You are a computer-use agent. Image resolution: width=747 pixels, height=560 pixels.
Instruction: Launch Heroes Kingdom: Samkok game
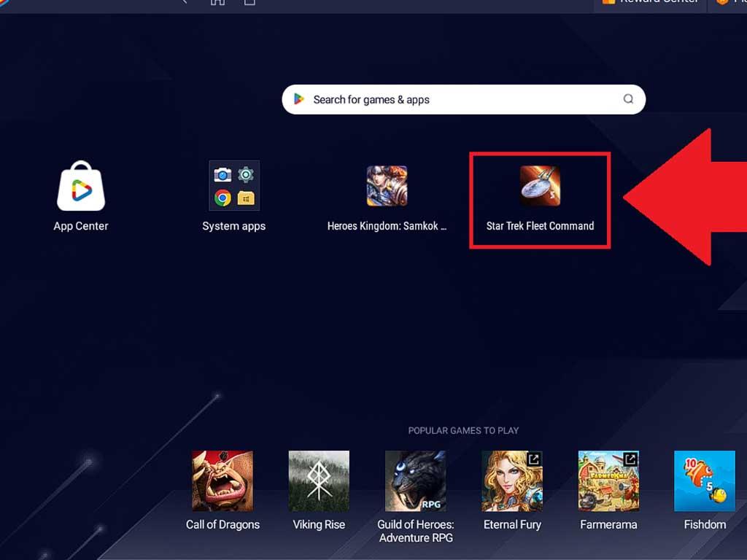click(x=387, y=187)
